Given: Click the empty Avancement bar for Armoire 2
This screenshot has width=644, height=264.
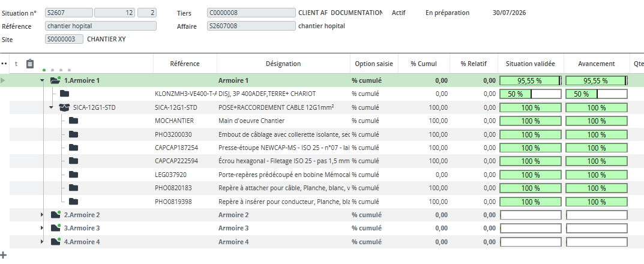Looking at the screenshot, I should pos(597,215).
